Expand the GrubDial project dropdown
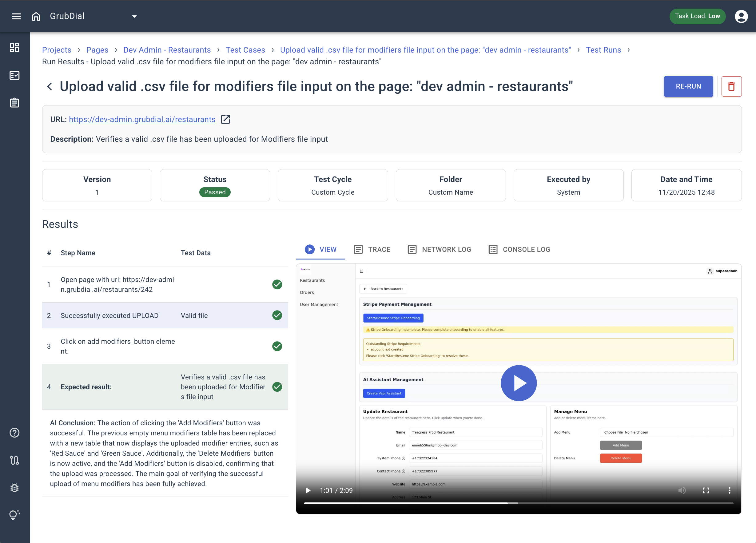The height and width of the screenshot is (543, 756). coord(134,16)
